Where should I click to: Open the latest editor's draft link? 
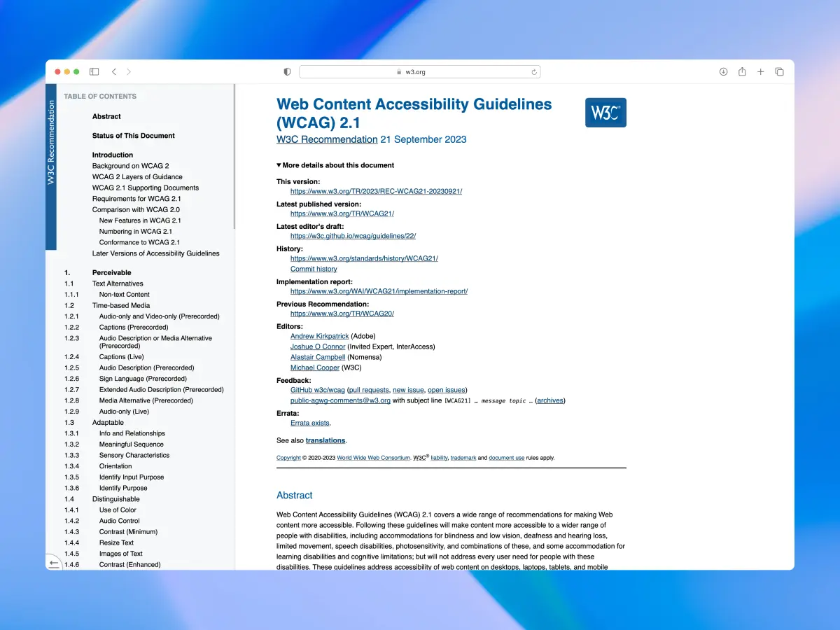click(353, 236)
